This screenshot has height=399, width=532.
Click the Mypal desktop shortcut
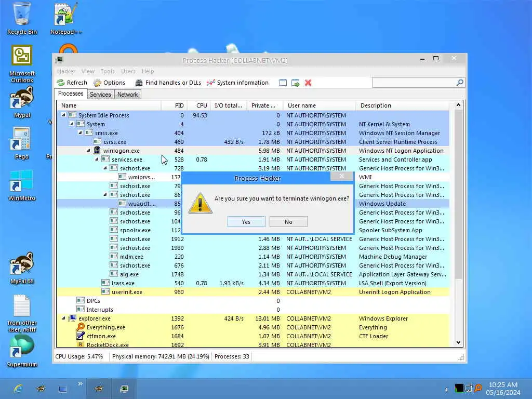pos(22,102)
